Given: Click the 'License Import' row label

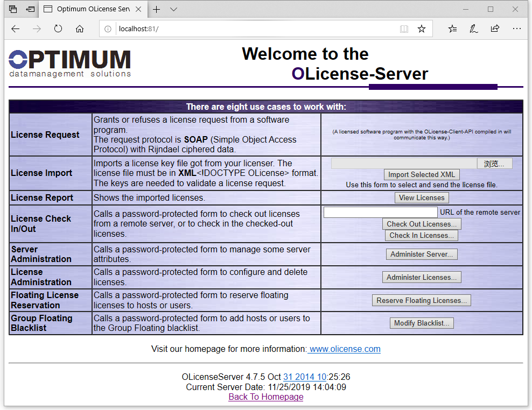Looking at the screenshot, I should pyautogui.click(x=41, y=173).
